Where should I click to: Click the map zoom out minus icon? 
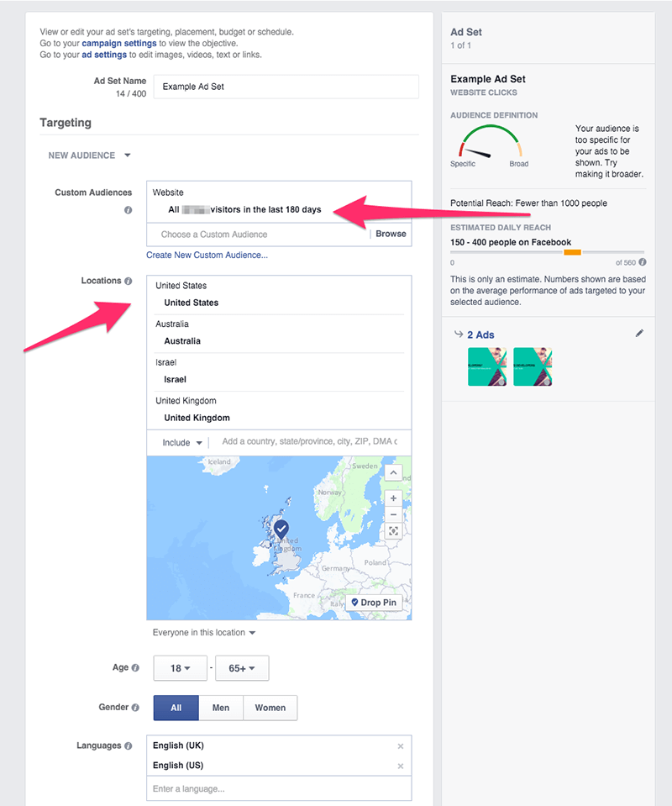(393, 514)
